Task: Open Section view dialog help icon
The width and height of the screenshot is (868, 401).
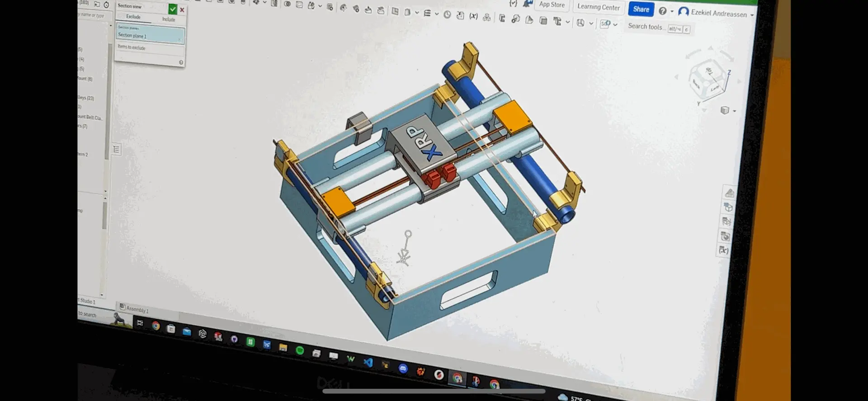Action: pyautogui.click(x=181, y=62)
